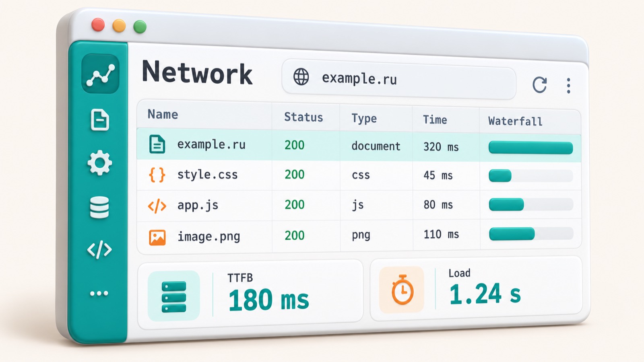
Task: Select the image.png request name
Action: (208, 236)
